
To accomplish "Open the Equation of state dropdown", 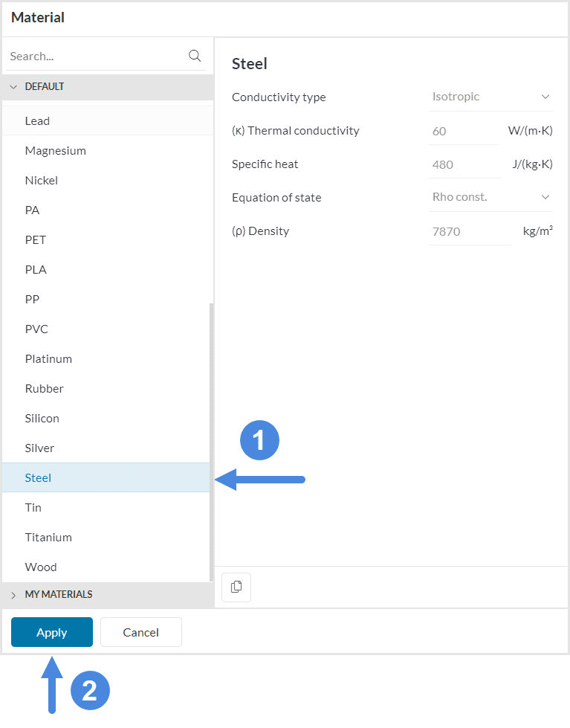I will (x=490, y=197).
